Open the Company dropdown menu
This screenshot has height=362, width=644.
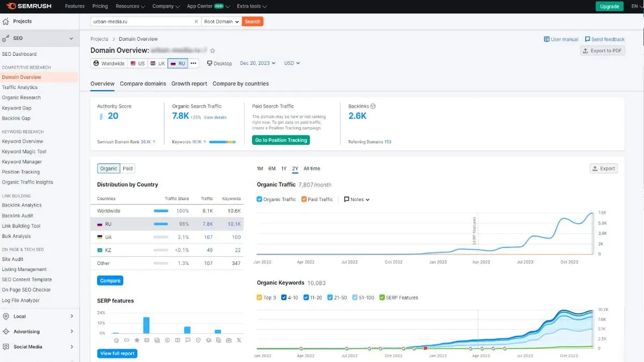[166, 6]
